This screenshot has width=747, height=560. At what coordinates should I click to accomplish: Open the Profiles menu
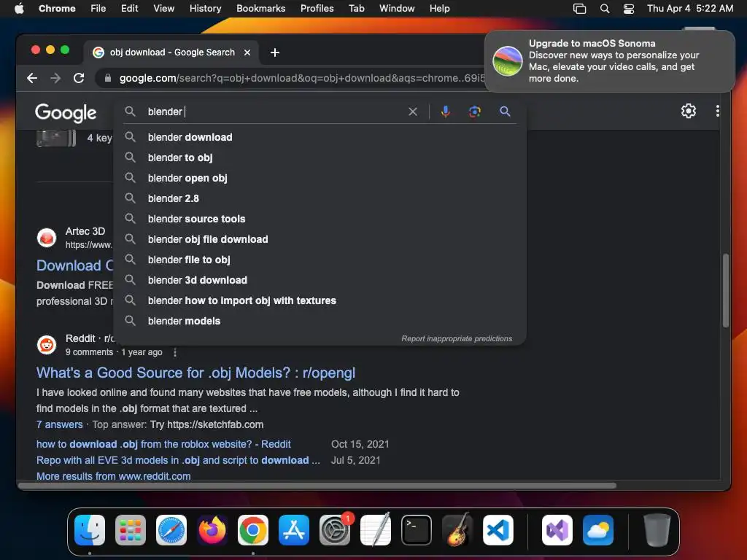click(x=317, y=9)
